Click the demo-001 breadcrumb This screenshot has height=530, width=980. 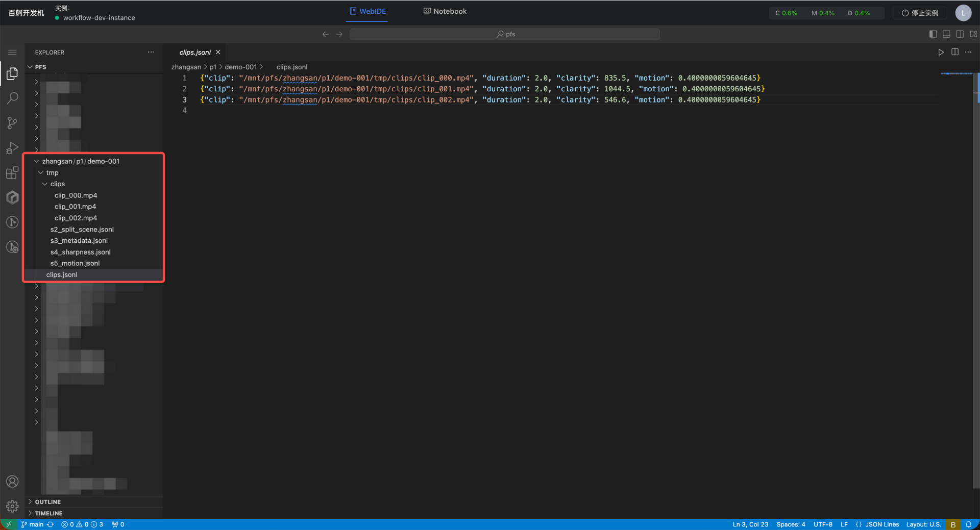click(241, 67)
